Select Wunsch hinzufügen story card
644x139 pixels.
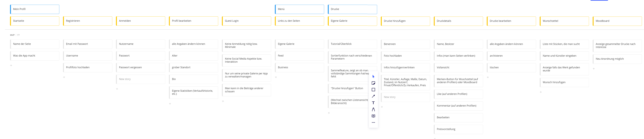click(564, 82)
